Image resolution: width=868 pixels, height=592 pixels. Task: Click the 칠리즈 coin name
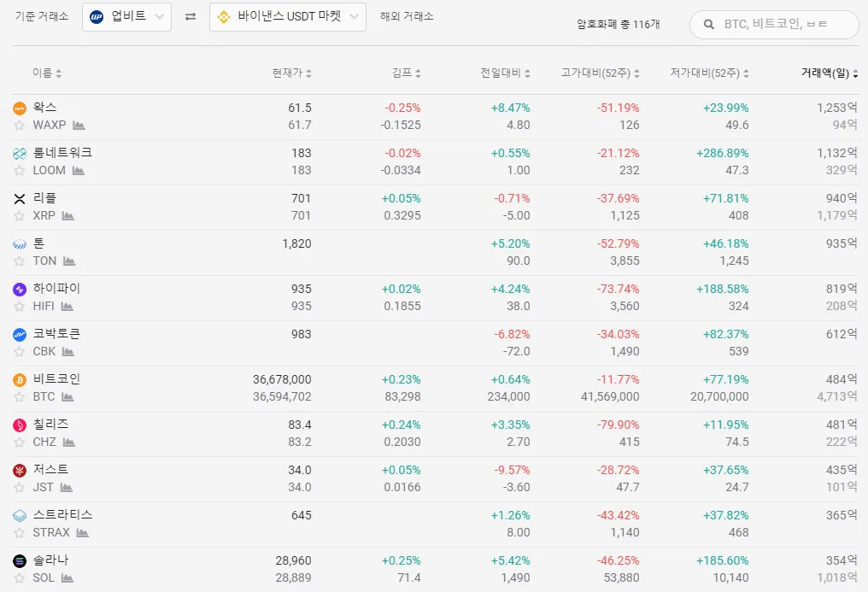pos(51,425)
